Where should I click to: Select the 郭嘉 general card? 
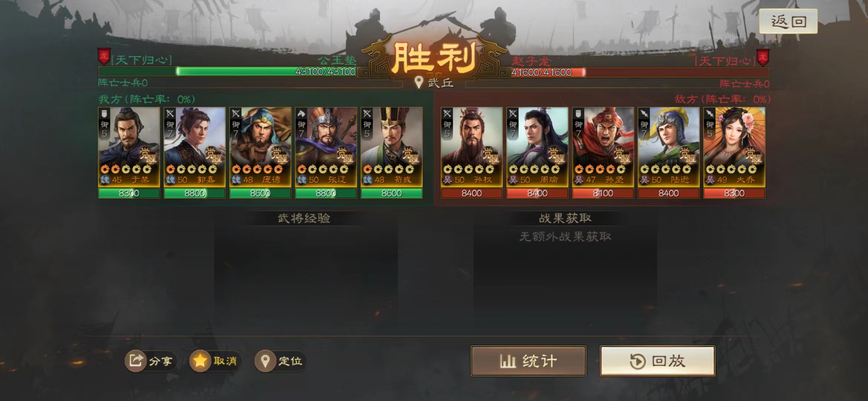tap(194, 147)
